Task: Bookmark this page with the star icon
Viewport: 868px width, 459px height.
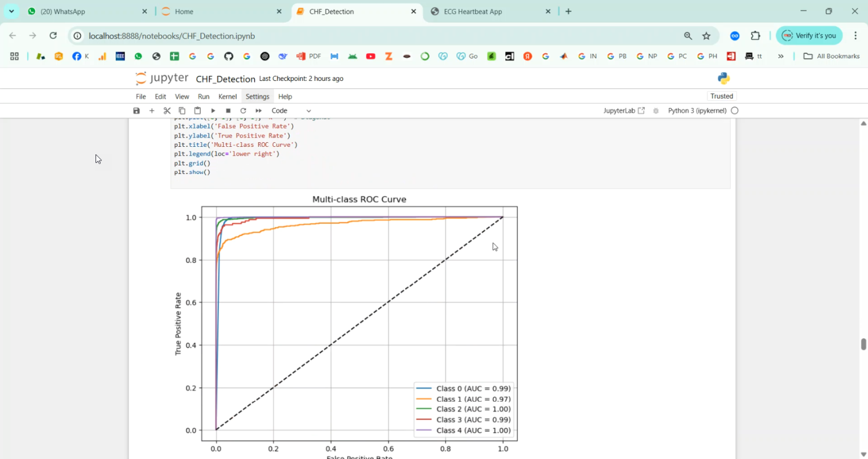Action: [706, 36]
